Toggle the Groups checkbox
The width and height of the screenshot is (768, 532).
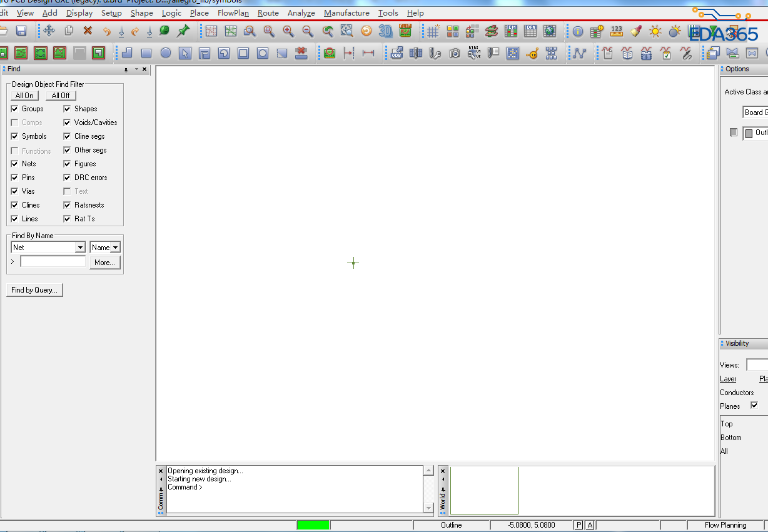pos(15,109)
